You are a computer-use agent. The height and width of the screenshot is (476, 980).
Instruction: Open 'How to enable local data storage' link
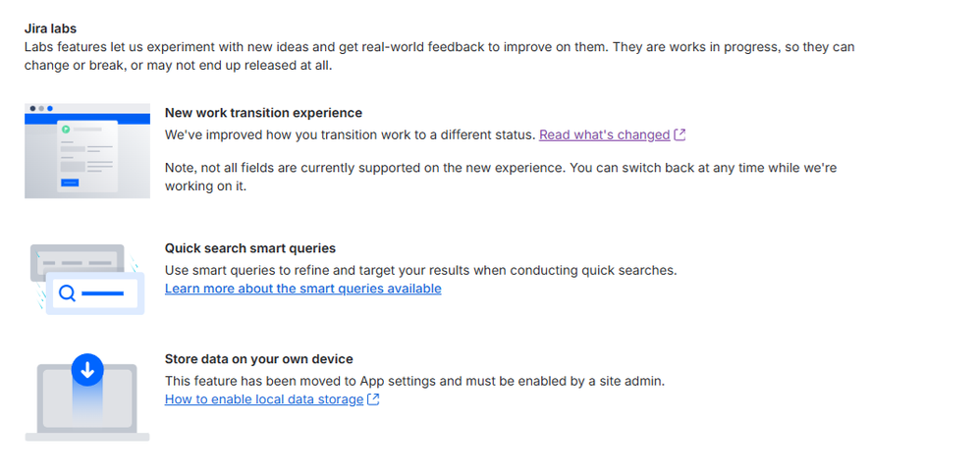coord(264,399)
